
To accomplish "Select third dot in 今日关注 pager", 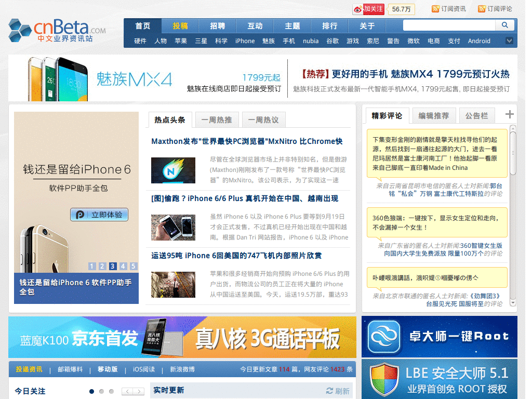I will coord(111,392).
